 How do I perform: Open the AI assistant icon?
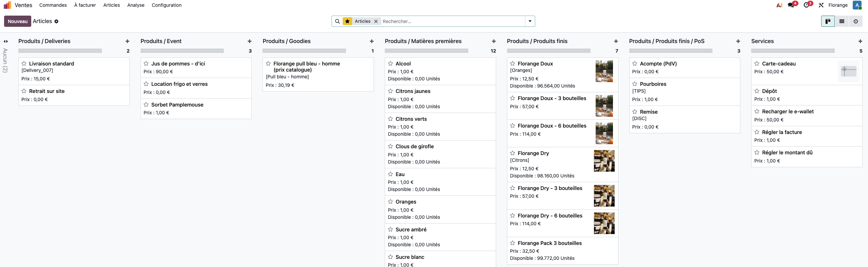[779, 5]
